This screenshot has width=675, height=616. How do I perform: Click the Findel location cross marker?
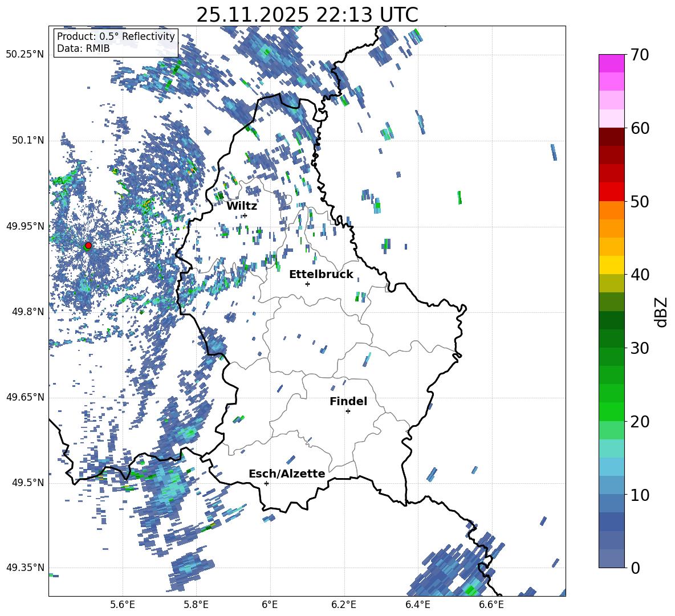click(348, 411)
